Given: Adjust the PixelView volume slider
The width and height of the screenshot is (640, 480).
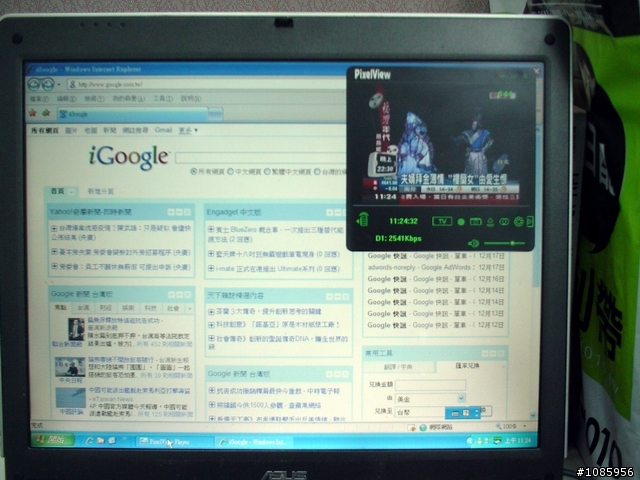Looking at the screenshot, I should coord(504,243).
